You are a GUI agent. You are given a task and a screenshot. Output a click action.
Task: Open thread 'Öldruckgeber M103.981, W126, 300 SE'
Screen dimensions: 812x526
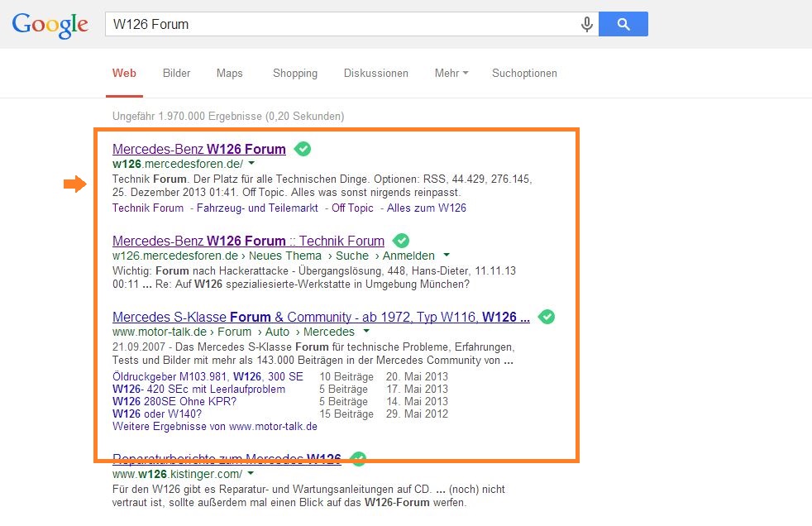tap(208, 376)
